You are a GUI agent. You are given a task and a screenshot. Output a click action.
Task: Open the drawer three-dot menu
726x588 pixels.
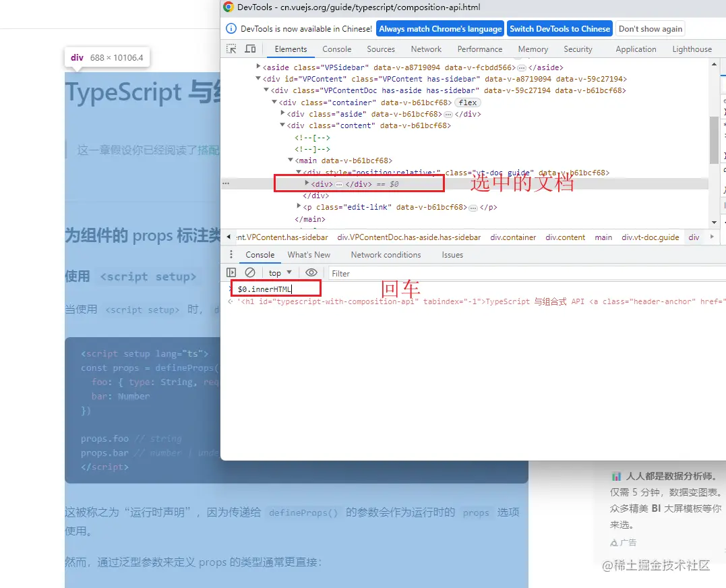[231, 255]
